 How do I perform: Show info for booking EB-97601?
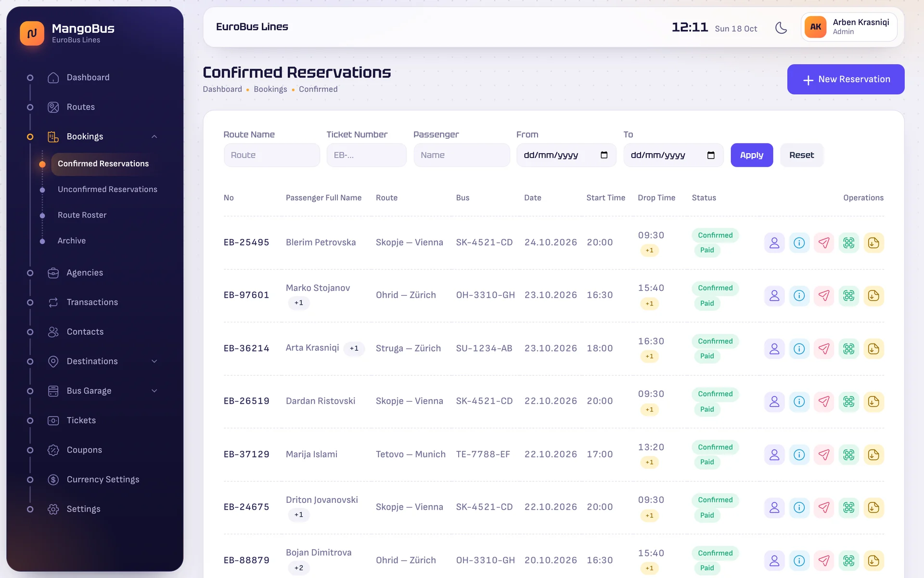799,296
